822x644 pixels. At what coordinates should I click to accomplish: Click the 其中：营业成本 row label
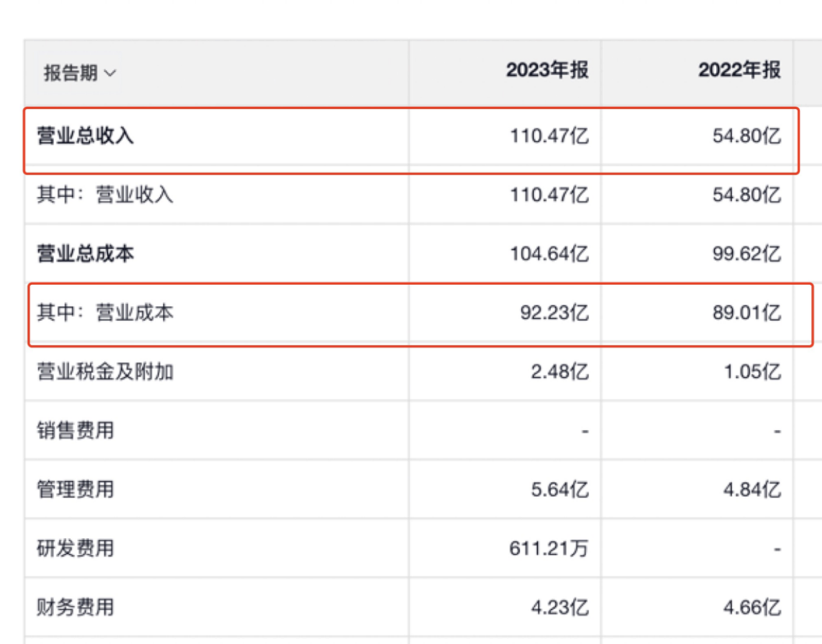(105, 313)
